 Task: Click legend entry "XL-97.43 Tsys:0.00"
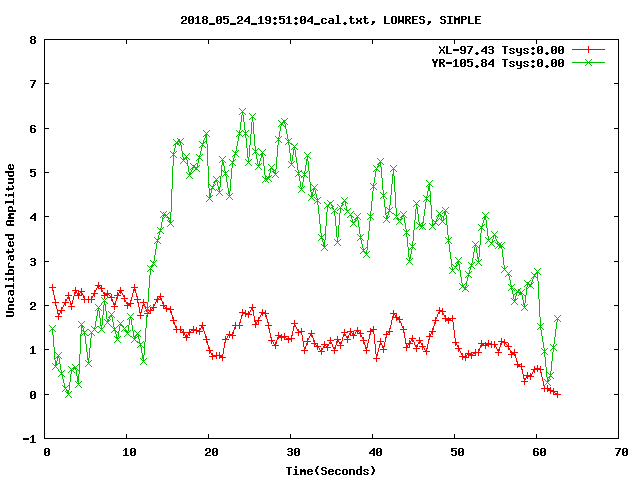(501, 50)
